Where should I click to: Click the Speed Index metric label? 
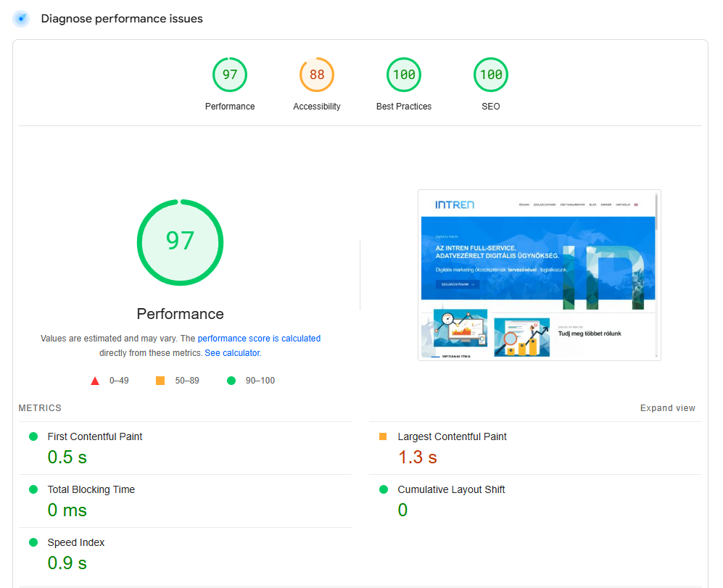pyautogui.click(x=76, y=543)
